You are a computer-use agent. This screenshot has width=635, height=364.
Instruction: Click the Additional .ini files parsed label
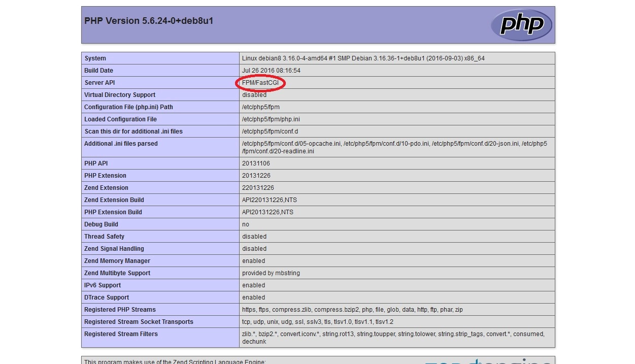[x=121, y=144]
